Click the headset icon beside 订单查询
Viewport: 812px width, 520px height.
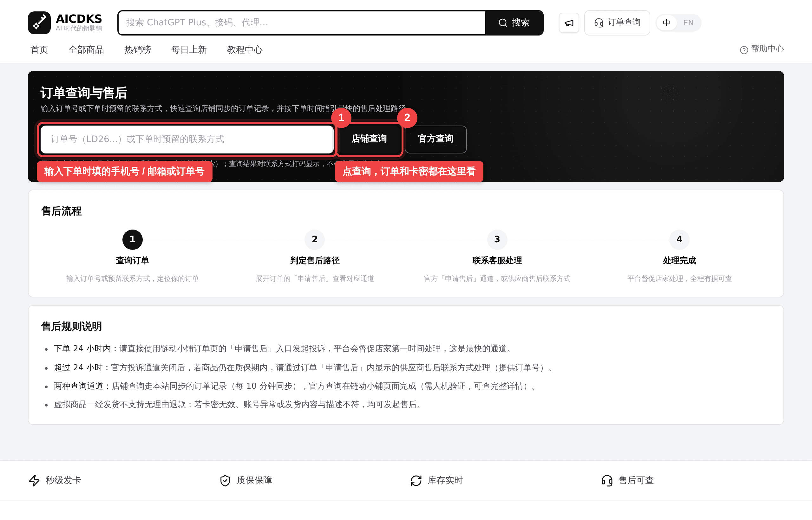(599, 23)
